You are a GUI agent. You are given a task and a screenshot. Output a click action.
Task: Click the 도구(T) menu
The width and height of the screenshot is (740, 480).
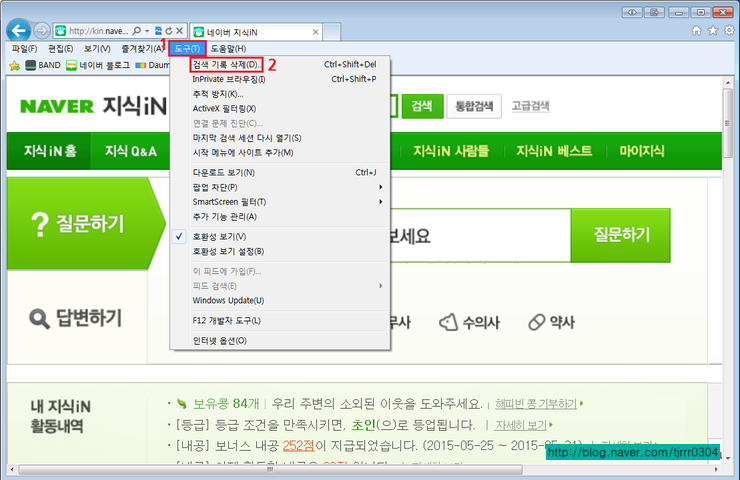[187, 49]
